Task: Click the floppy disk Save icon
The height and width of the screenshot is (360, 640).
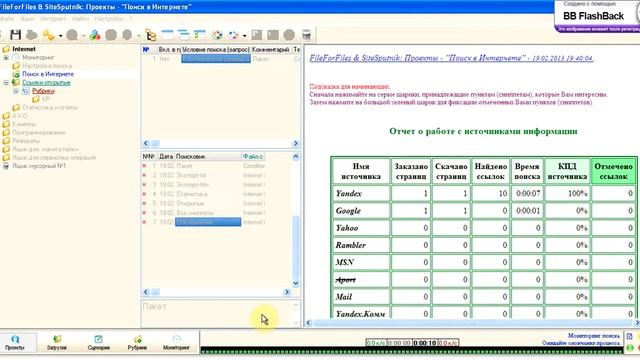Action: tap(16, 35)
